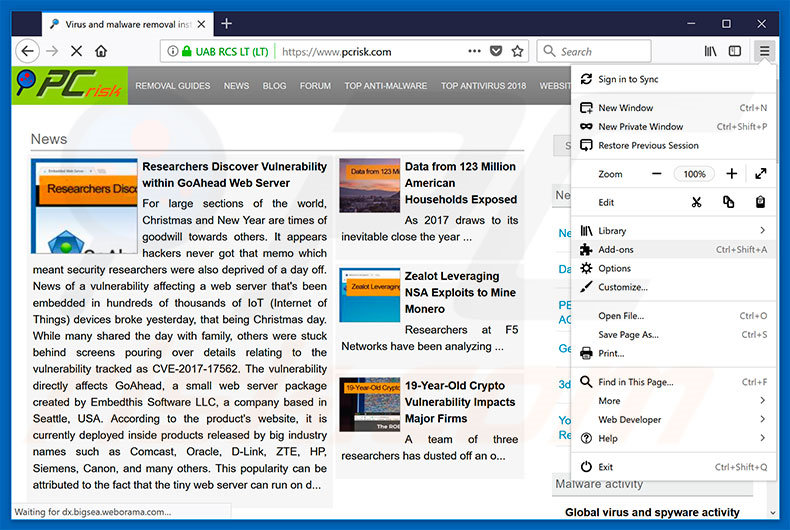Close the hamburger menu button
Viewport: 790px width, 530px height.
coord(764,51)
